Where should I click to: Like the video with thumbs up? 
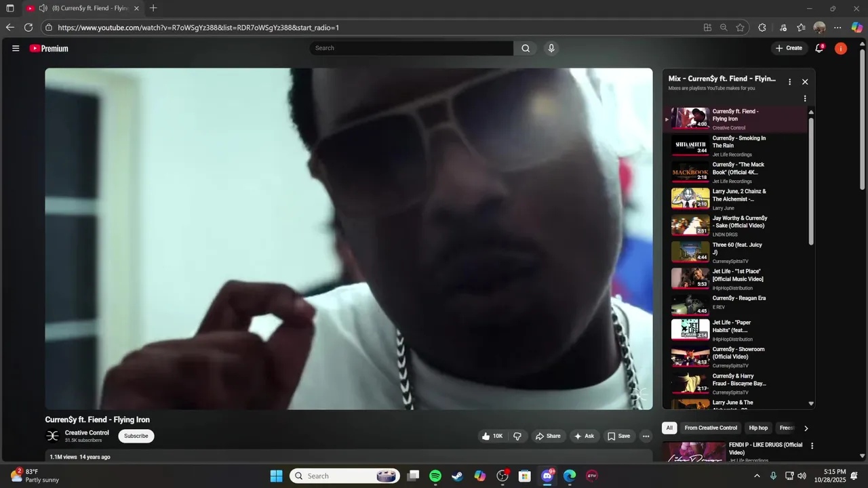tap(492, 436)
